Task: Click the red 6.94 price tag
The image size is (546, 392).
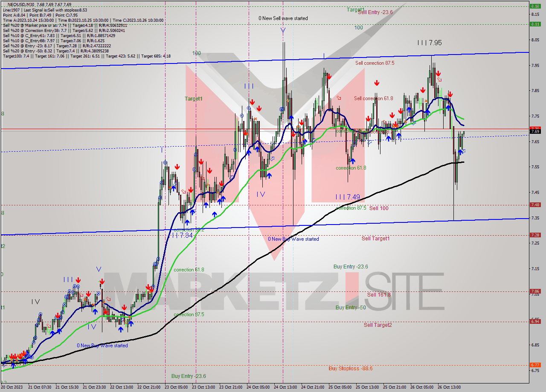Action: (535, 321)
